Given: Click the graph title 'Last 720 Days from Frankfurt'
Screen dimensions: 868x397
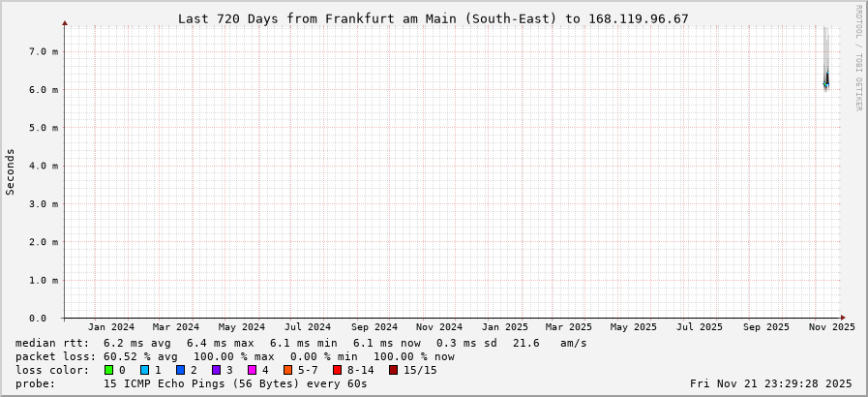Looking at the screenshot, I should pyautogui.click(x=433, y=18).
